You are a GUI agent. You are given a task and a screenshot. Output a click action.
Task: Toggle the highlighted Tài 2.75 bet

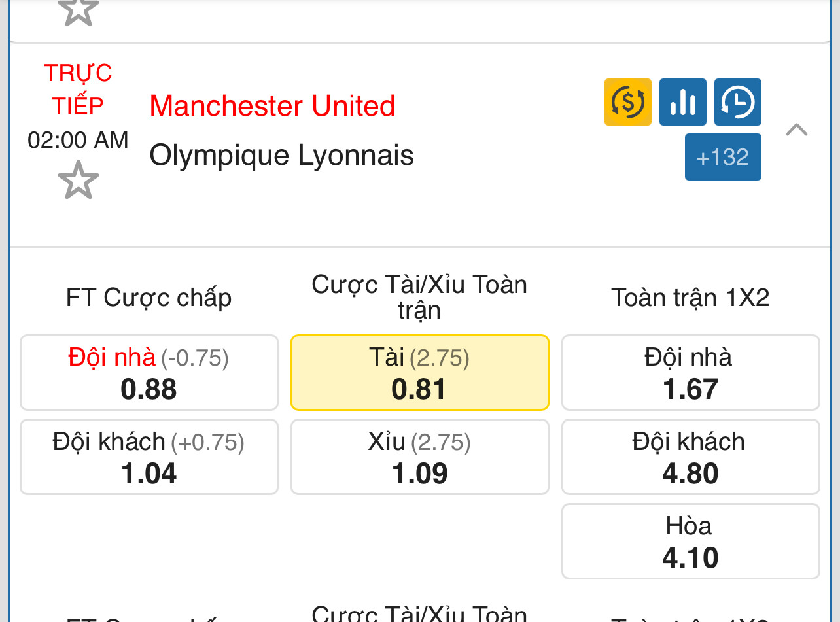(420, 373)
